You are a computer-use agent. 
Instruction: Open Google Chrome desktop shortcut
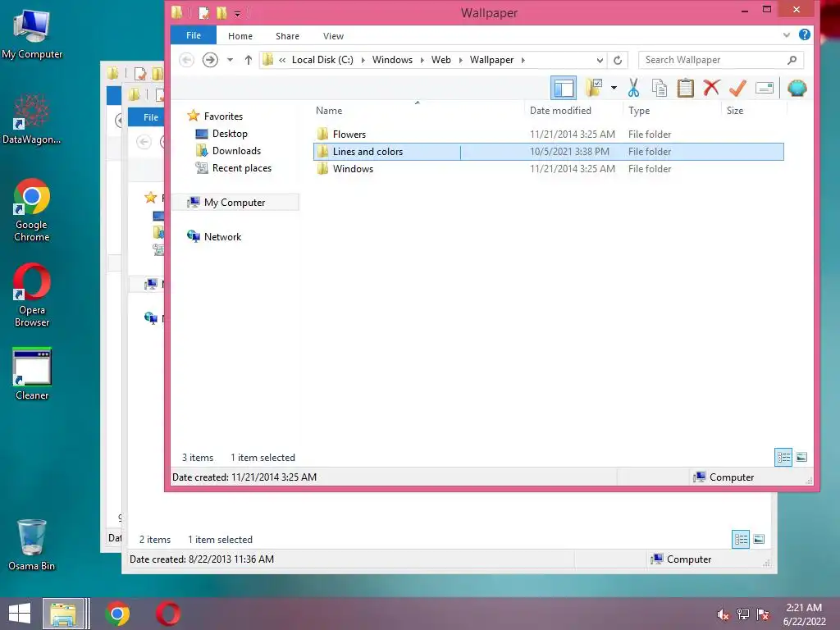click(32, 211)
